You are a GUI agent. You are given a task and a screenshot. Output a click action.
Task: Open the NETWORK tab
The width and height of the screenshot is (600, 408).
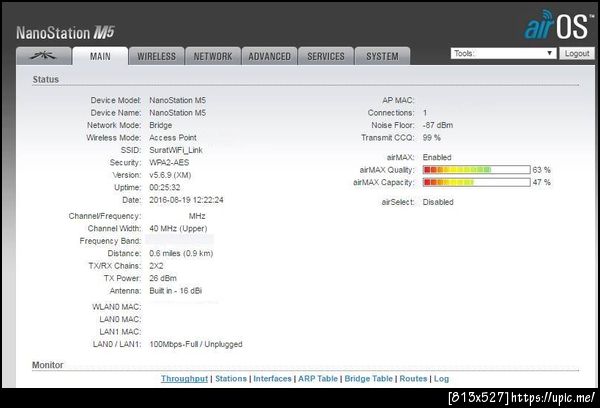[x=213, y=56]
